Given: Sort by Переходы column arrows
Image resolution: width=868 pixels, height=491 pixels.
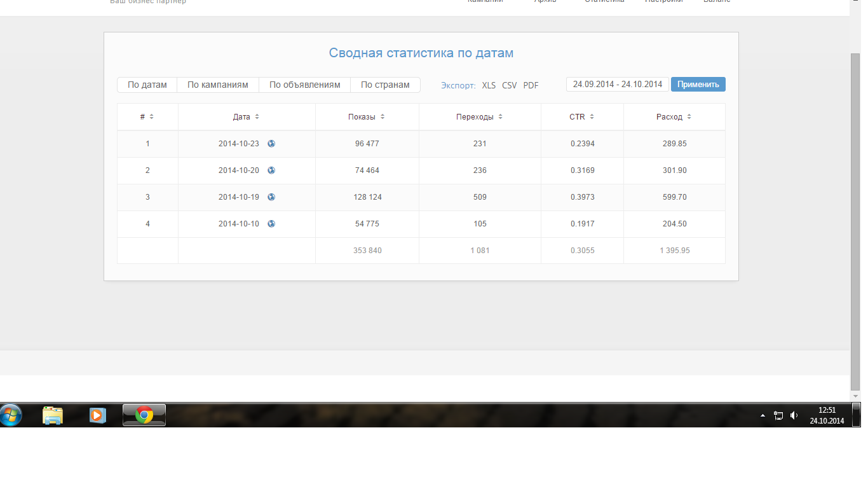Looking at the screenshot, I should pyautogui.click(x=500, y=117).
